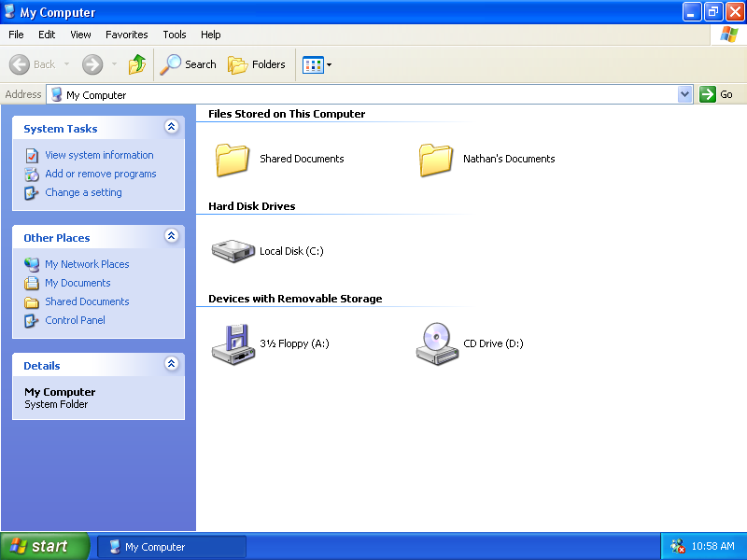Open the Favorites menu

coord(126,35)
